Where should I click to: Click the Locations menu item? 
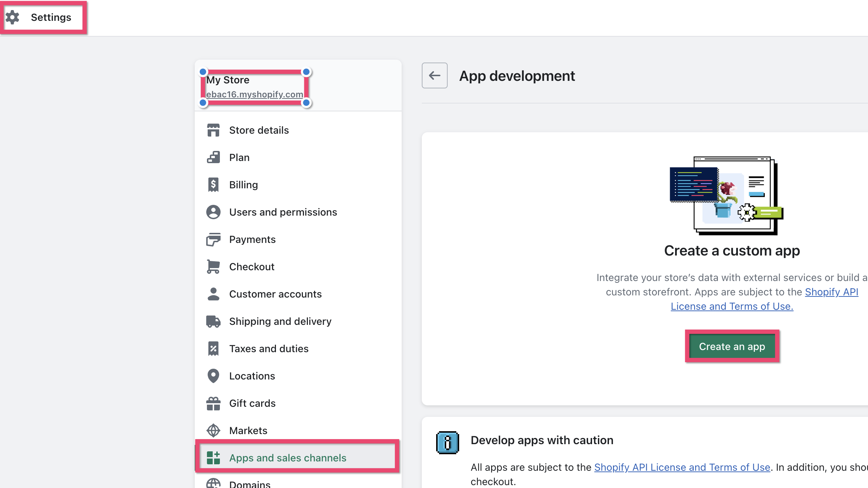pos(251,376)
